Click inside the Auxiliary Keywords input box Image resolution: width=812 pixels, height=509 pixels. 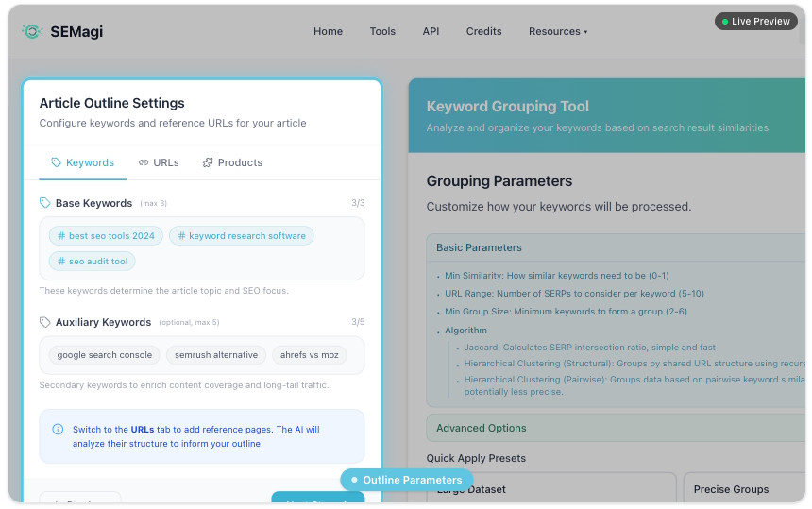[x=202, y=355]
